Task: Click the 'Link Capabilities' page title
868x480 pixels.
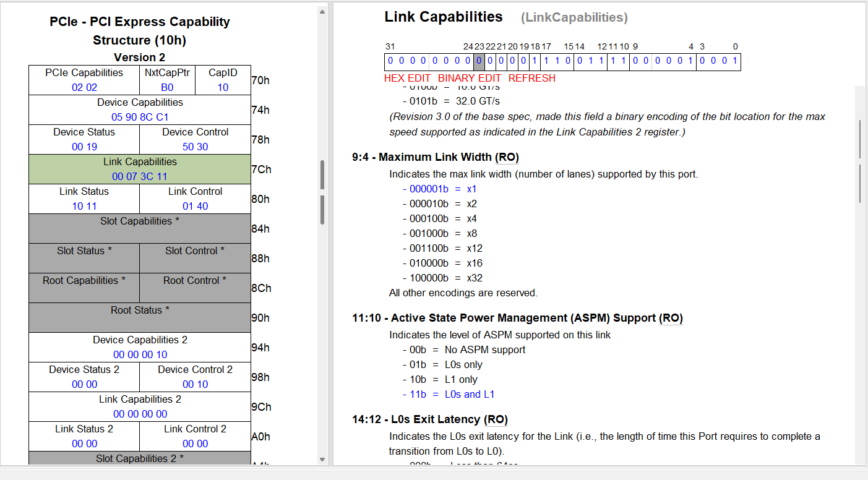Action: tap(444, 17)
